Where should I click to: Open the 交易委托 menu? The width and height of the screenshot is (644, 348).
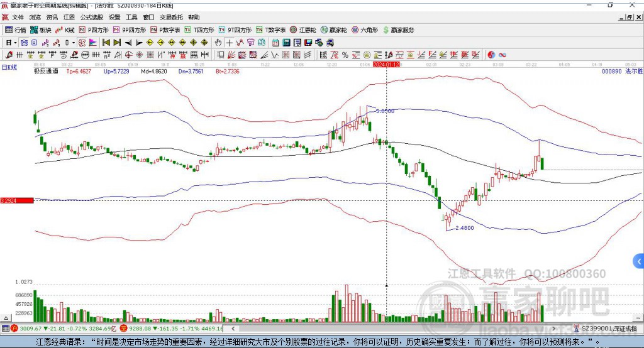pyautogui.click(x=171, y=17)
